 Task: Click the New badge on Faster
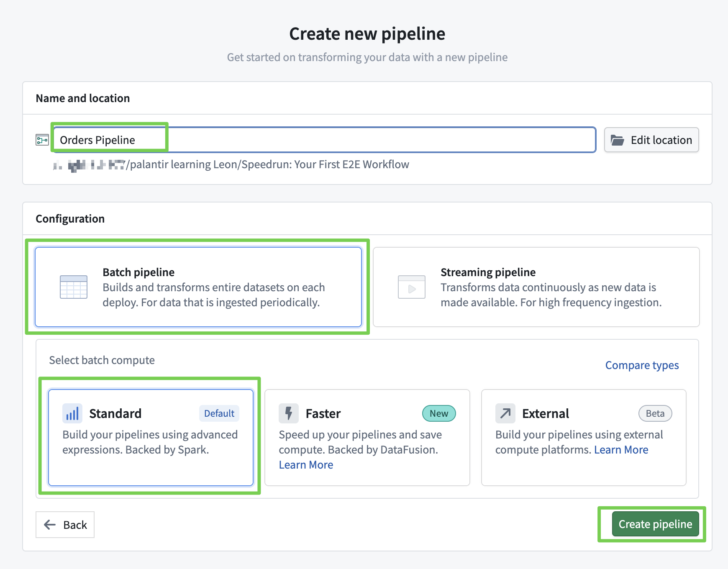[x=438, y=413]
